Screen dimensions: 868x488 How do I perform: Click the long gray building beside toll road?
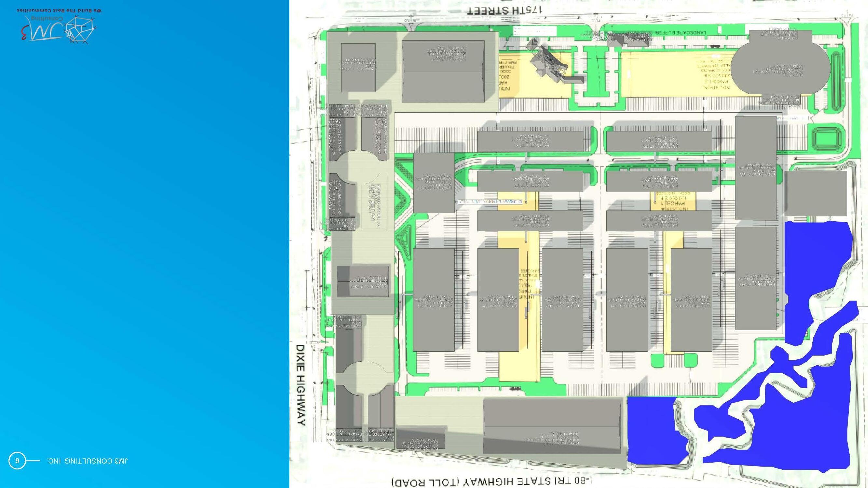(x=552, y=426)
